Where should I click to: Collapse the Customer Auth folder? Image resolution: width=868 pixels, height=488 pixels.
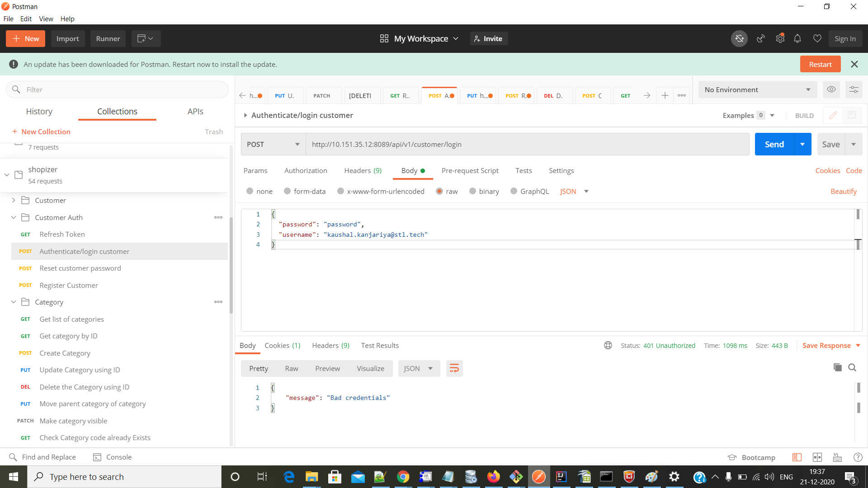(x=13, y=217)
